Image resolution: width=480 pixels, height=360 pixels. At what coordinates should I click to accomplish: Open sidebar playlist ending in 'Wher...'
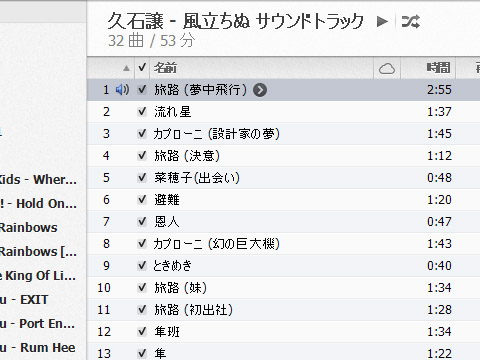(x=38, y=180)
